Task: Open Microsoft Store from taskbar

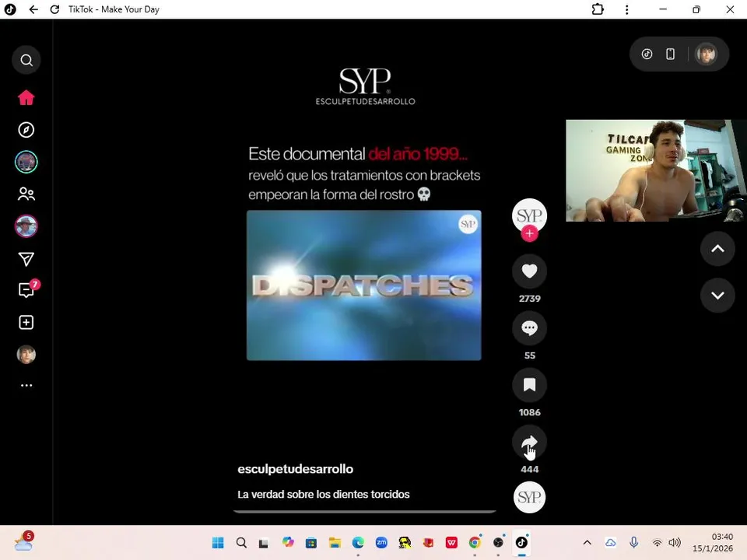Action: (x=311, y=542)
